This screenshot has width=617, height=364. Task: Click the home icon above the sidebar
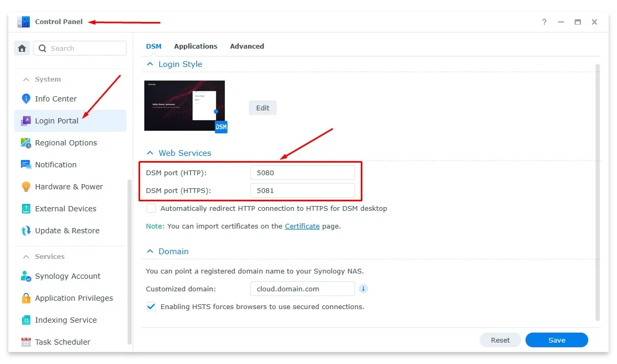22,48
